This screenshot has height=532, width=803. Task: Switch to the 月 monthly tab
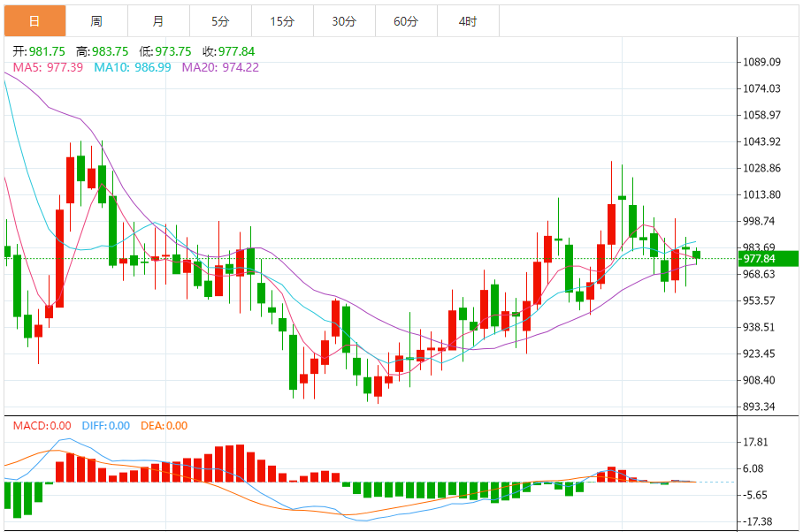click(x=159, y=21)
